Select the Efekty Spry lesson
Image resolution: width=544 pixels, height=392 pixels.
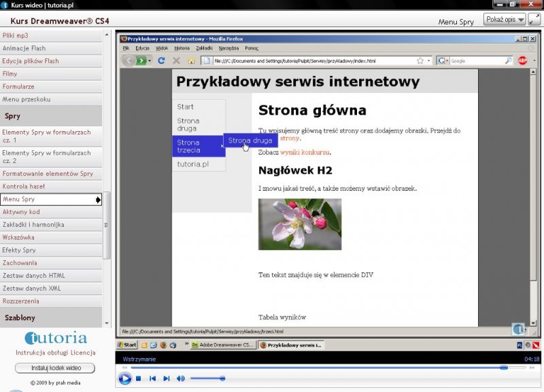pos(19,250)
